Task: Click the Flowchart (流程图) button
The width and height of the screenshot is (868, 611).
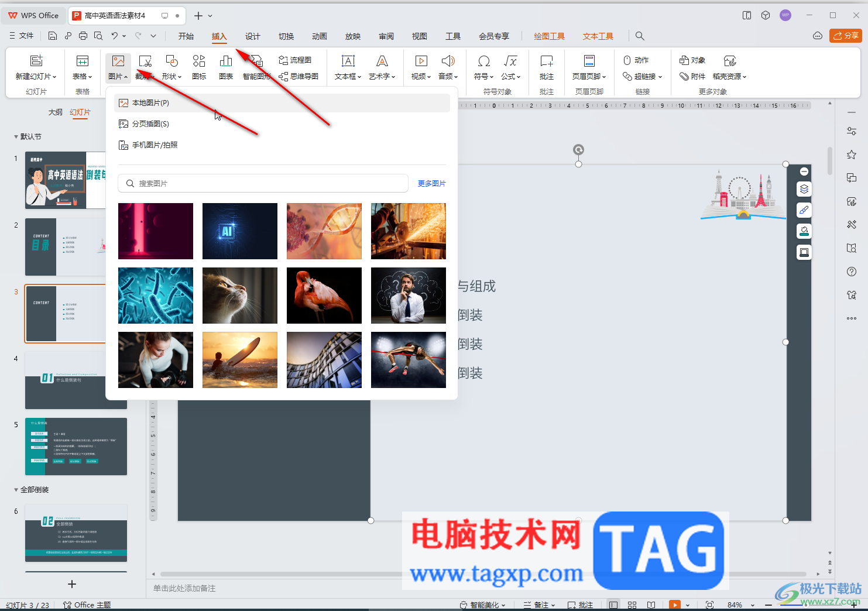Action: [x=295, y=60]
